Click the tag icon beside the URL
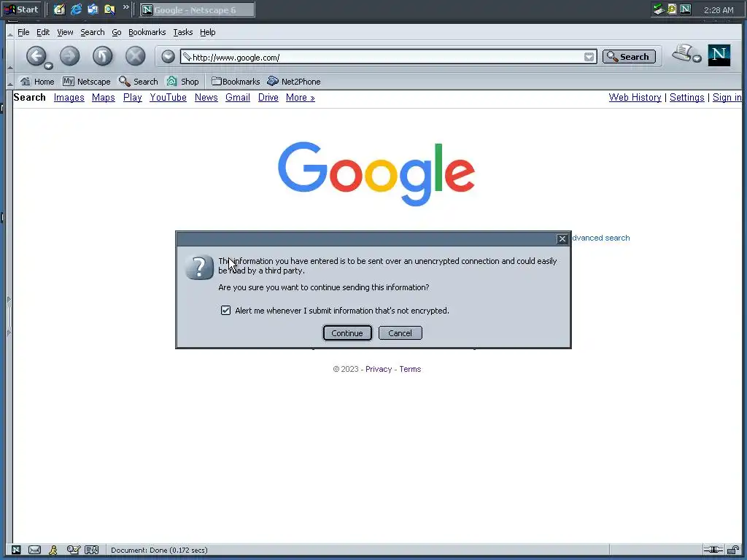 tap(187, 57)
